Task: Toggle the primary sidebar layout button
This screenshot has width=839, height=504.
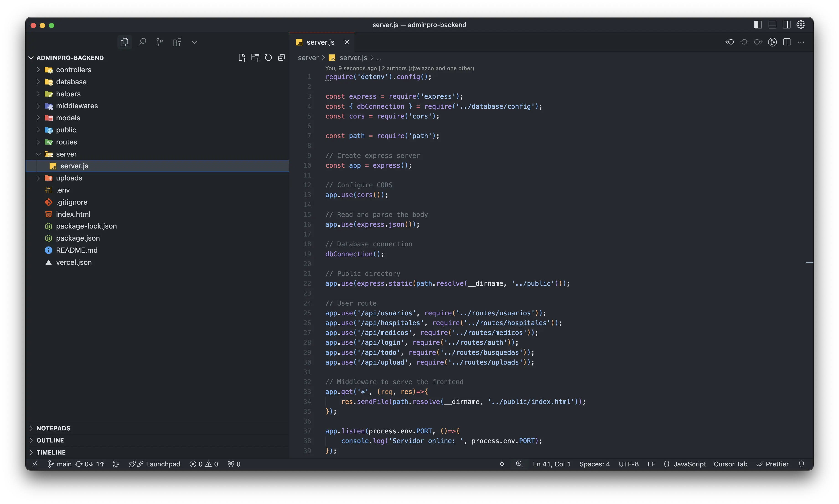Action: point(758,25)
